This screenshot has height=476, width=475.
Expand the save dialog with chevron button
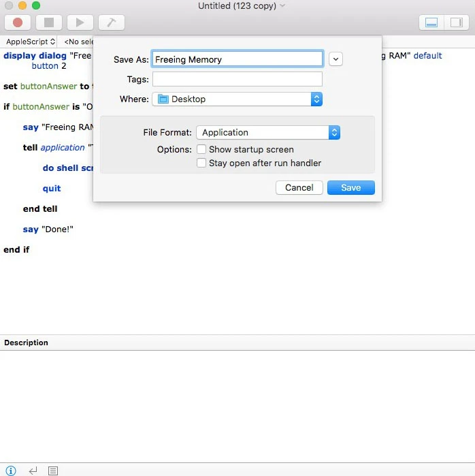pyautogui.click(x=335, y=59)
